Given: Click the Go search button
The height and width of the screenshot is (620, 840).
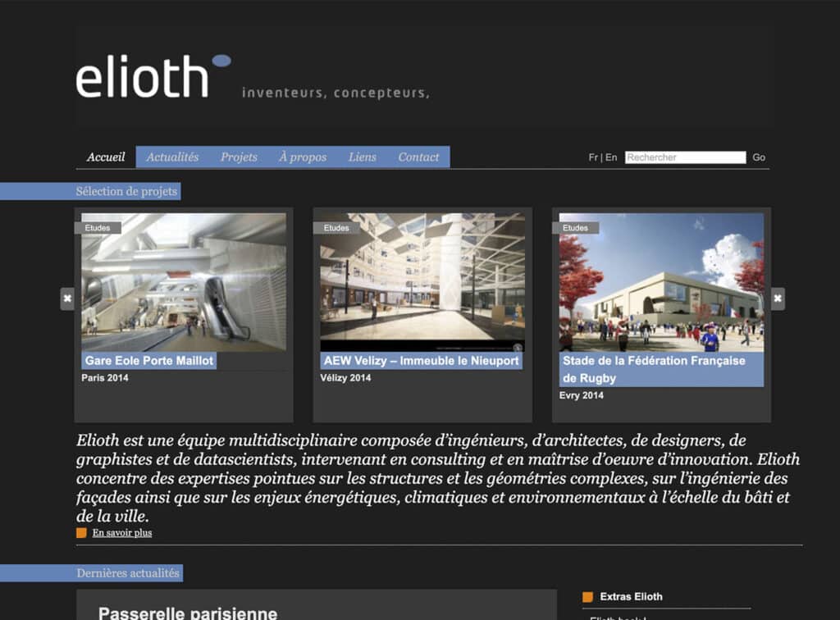Looking at the screenshot, I should (x=759, y=157).
